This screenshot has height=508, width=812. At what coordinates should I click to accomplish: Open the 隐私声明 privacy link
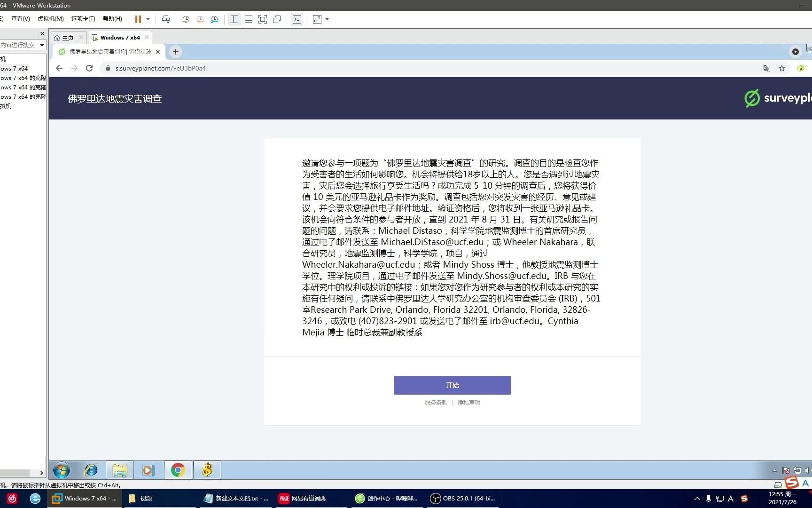click(x=468, y=403)
